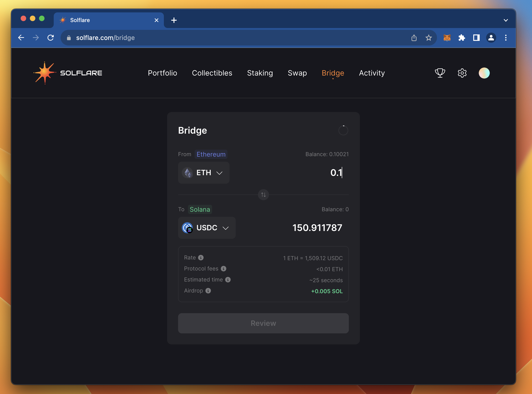Click the Solflare sun logo

pos(45,73)
